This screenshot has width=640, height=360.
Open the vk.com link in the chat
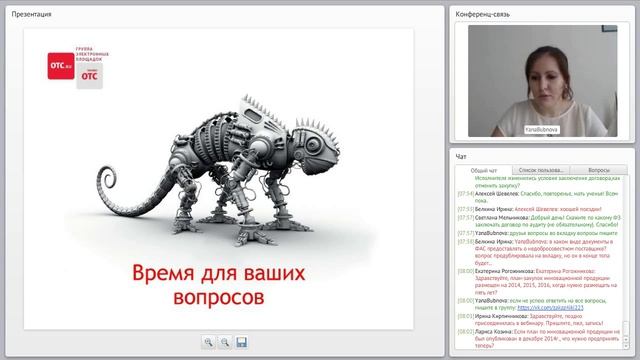pyautogui.click(x=550, y=308)
